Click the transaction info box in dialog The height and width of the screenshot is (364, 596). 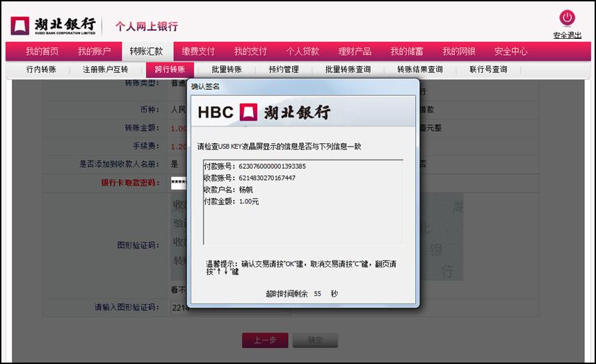coord(303,201)
